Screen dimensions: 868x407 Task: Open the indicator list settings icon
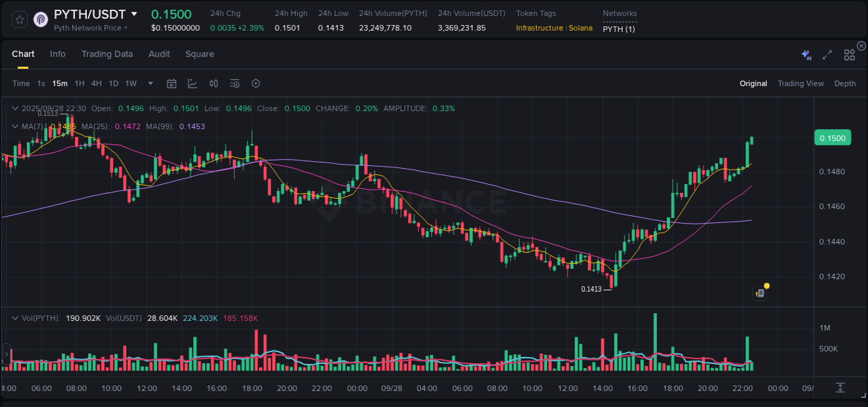click(x=235, y=83)
